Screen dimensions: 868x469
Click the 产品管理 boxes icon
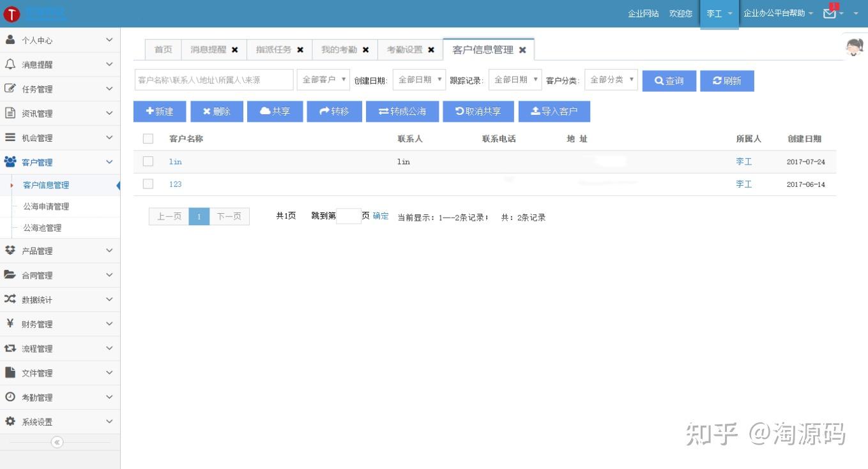10,250
